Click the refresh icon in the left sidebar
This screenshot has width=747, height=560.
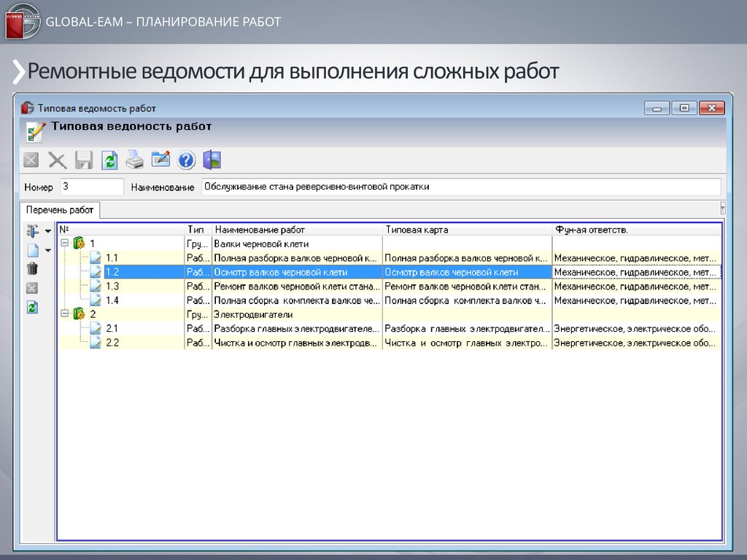coord(32,308)
